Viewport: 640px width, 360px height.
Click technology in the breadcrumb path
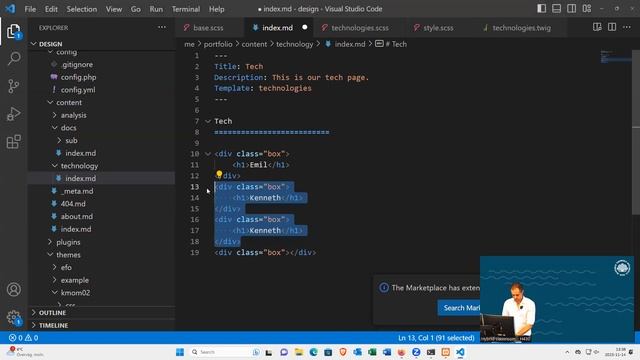294,44
